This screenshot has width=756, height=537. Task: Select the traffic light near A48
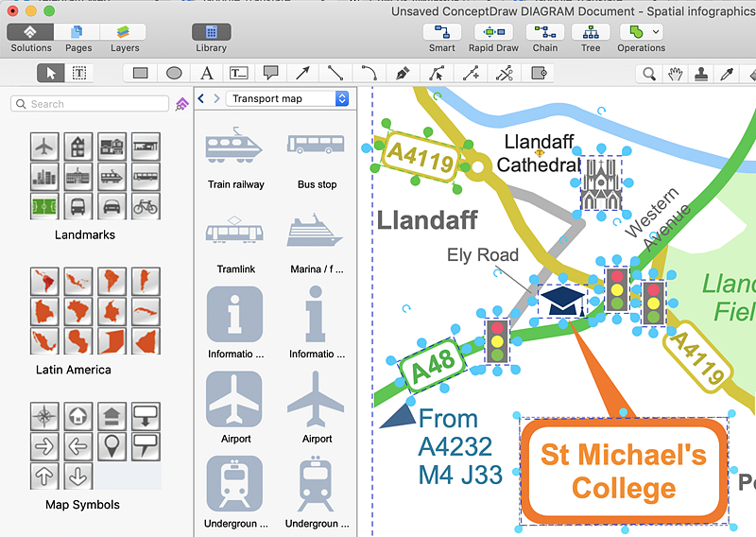(497, 341)
